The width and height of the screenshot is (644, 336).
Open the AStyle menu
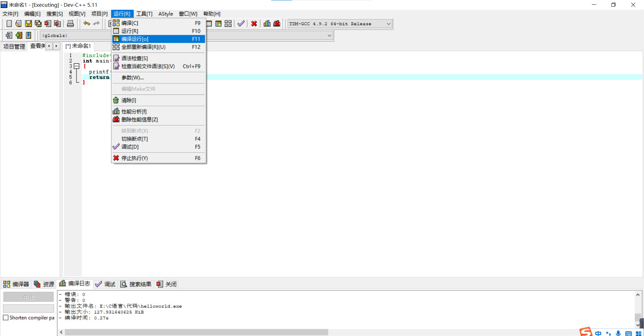(x=166, y=14)
